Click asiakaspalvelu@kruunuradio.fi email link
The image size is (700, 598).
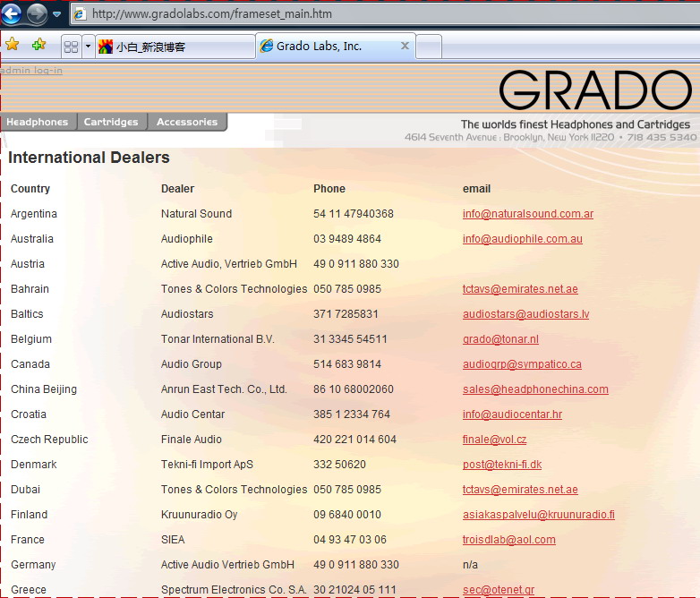coord(538,515)
